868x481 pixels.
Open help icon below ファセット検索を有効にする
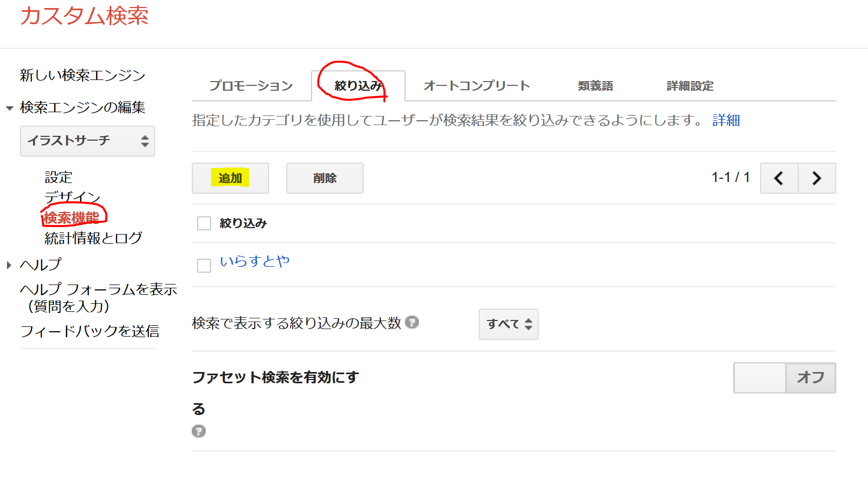click(199, 431)
